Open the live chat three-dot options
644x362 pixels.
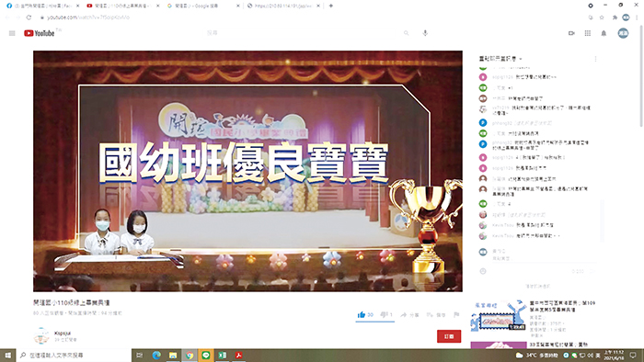(595, 59)
